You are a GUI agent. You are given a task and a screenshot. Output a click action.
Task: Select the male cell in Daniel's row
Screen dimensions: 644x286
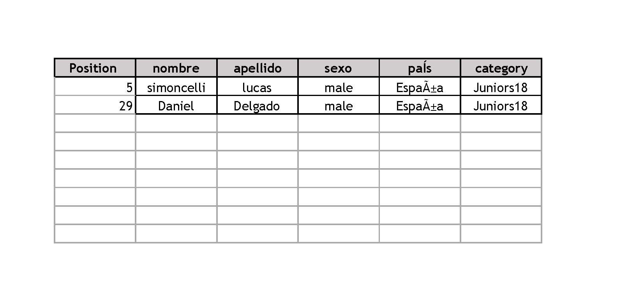click(339, 105)
